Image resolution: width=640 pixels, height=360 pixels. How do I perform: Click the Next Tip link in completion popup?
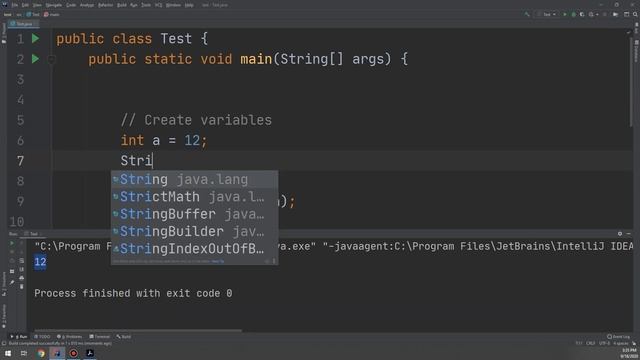218,261
